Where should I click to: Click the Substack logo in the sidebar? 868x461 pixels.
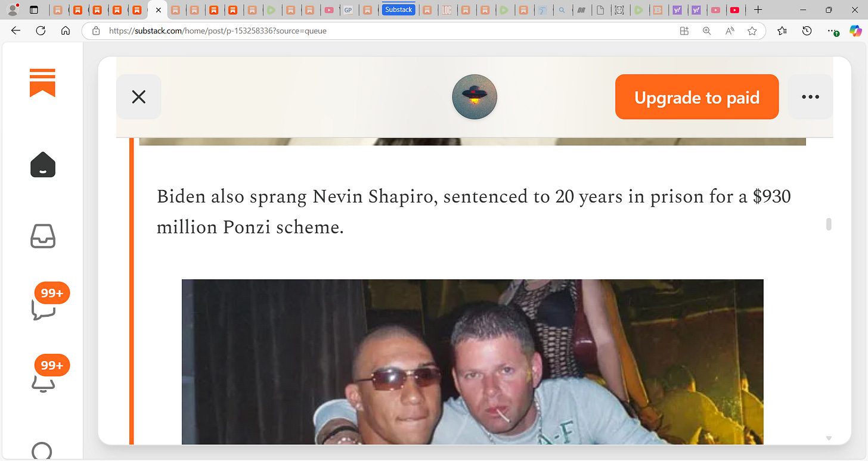42,83
